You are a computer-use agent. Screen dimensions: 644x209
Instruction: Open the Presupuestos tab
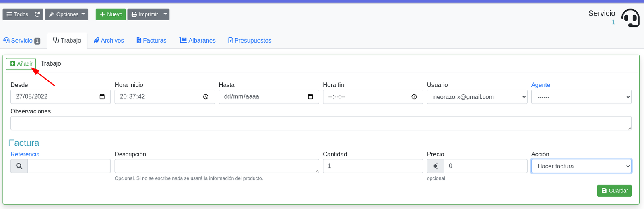click(x=250, y=41)
